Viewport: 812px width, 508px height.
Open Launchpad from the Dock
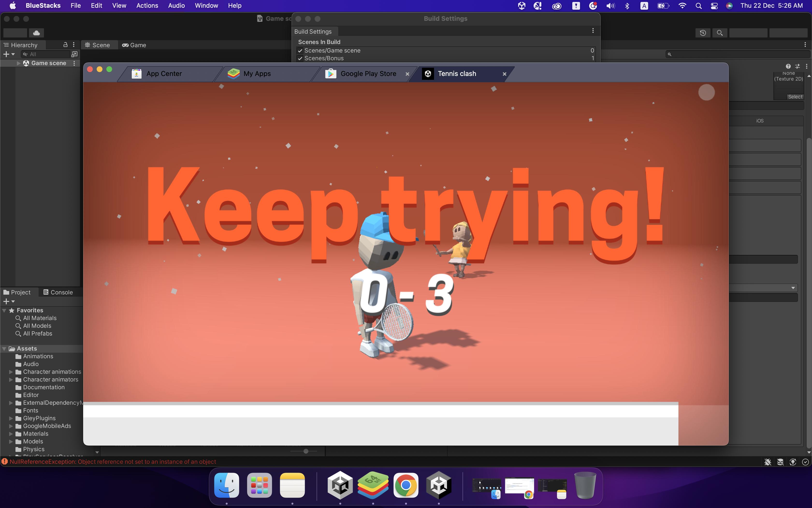click(x=259, y=486)
